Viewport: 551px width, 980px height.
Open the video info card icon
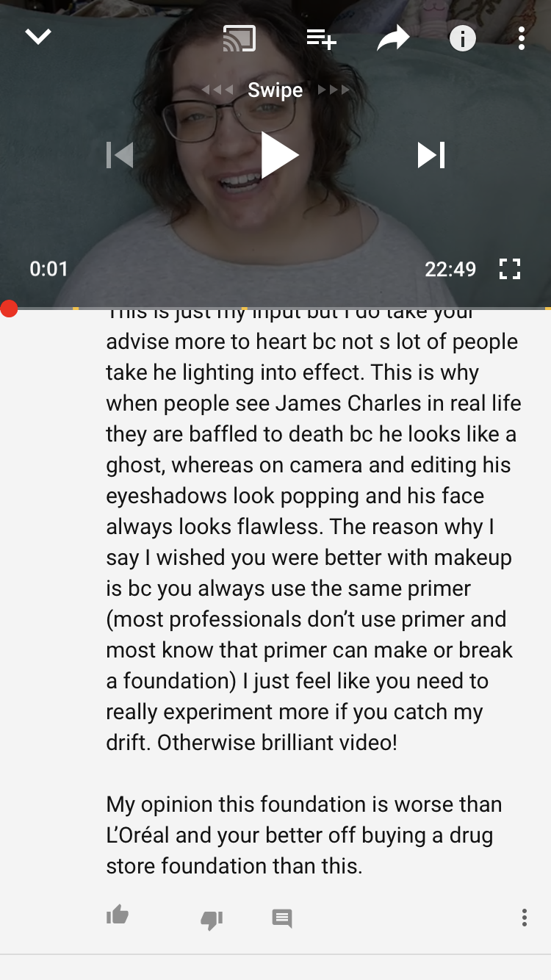462,38
